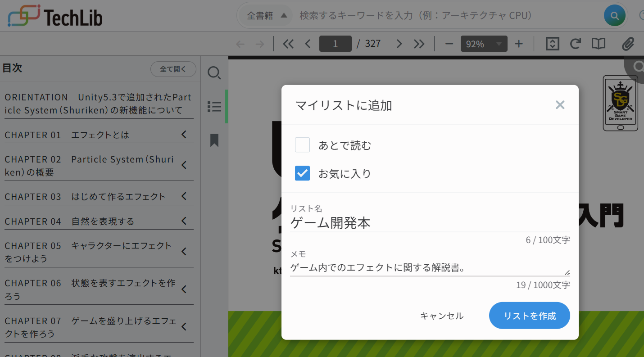Show the table of contents panel icon

[x=214, y=106]
